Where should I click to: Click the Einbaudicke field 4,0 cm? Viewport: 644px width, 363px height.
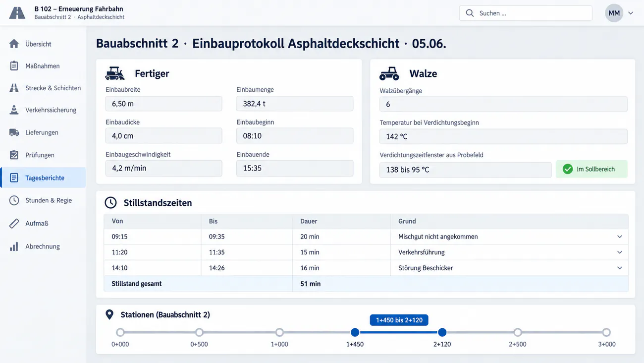click(x=163, y=136)
